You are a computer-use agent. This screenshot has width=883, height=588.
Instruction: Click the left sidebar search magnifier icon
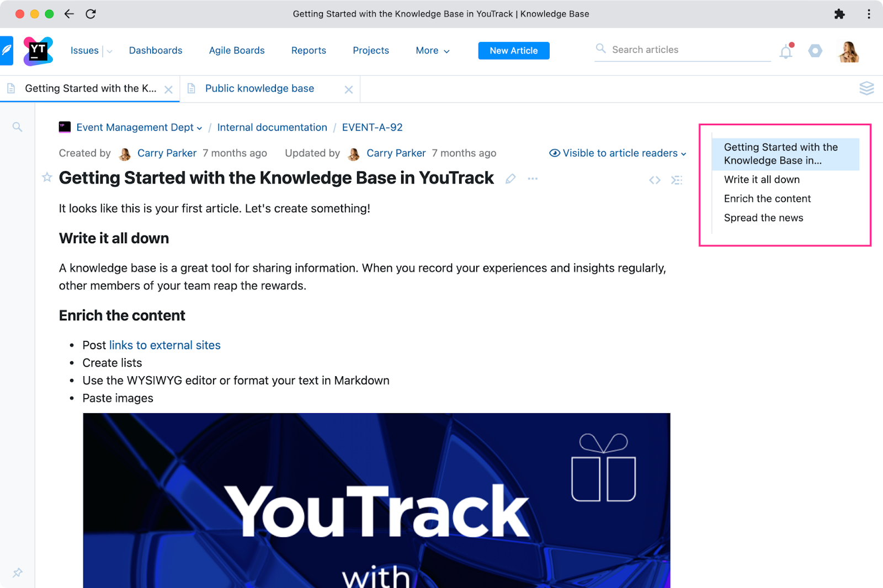point(18,127)
